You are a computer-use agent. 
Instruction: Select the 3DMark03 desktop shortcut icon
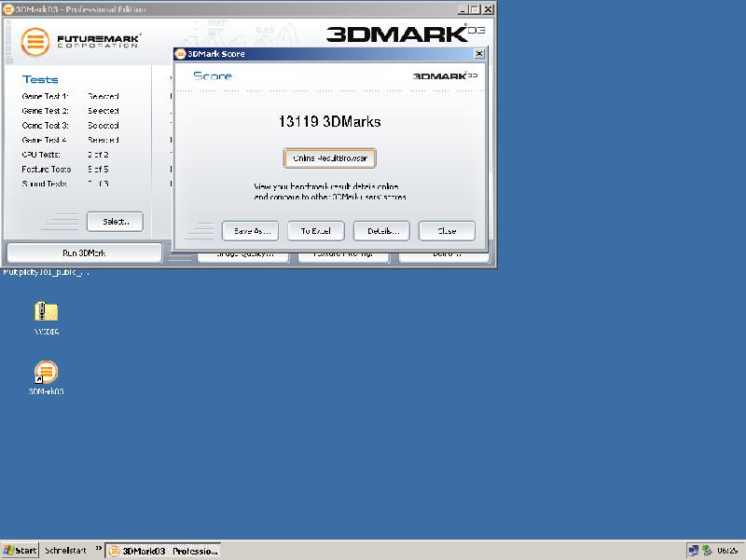46,372
